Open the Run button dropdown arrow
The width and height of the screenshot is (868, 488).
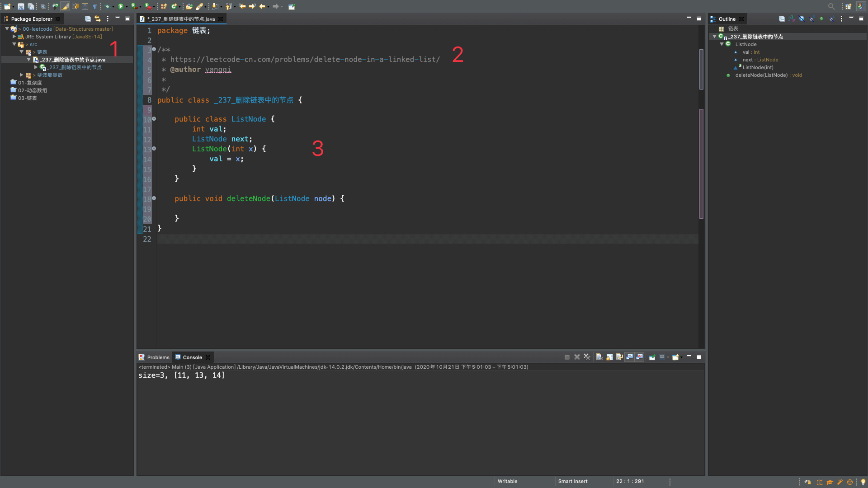click(x=127, y=7)
